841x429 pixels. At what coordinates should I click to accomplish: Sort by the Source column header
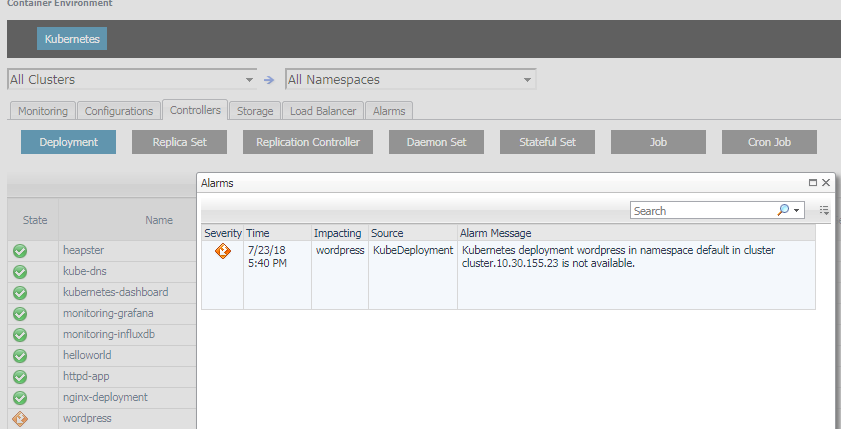[x=412, y=233]
